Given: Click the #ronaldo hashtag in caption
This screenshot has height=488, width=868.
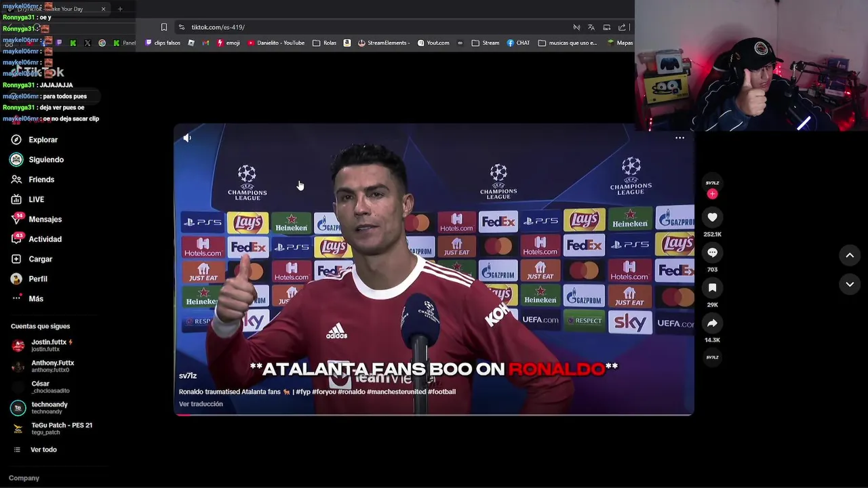Looking at the screenshot, I should click(x=351, y=392).
